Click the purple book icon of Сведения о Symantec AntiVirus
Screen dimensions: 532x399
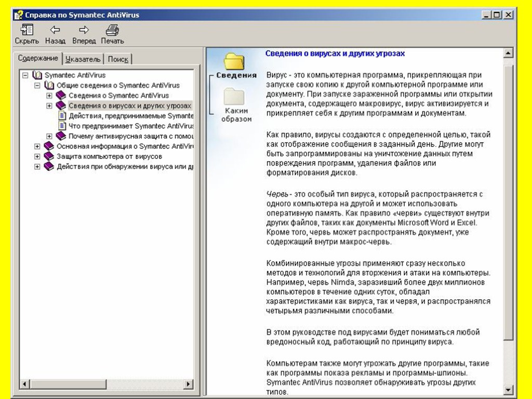point(61,96)
